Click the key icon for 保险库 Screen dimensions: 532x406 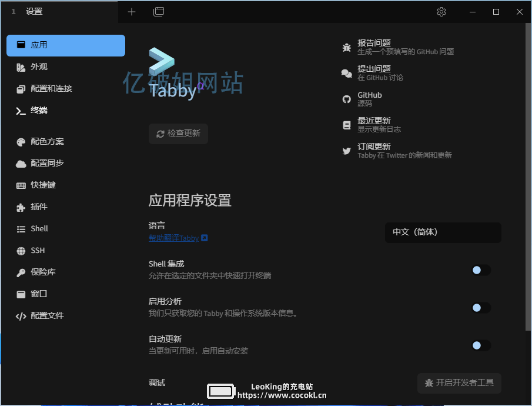21,272
